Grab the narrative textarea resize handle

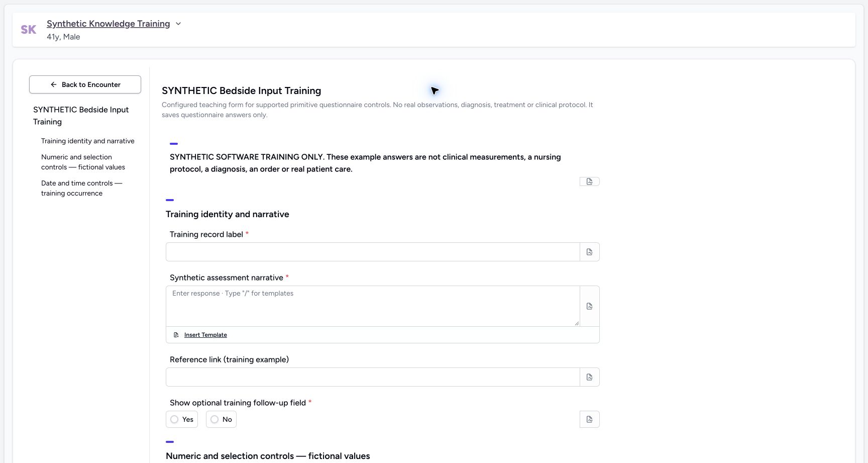(x=577, y=323)
